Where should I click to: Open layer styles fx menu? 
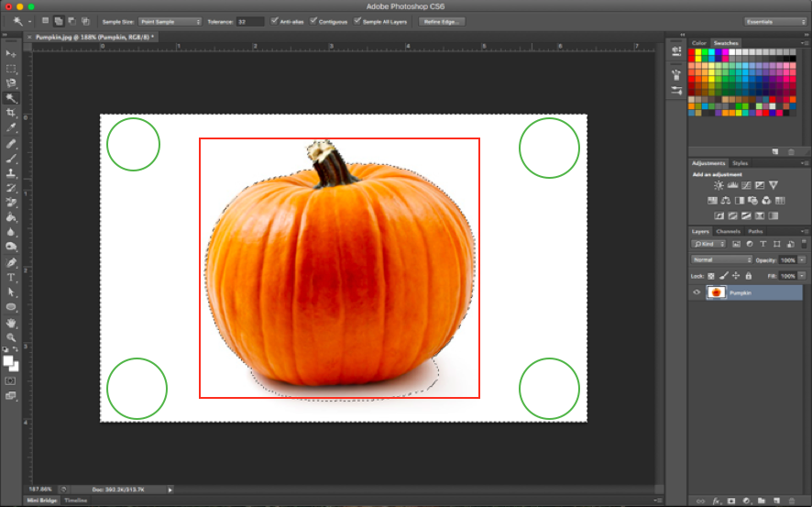[x=717, y=501]
